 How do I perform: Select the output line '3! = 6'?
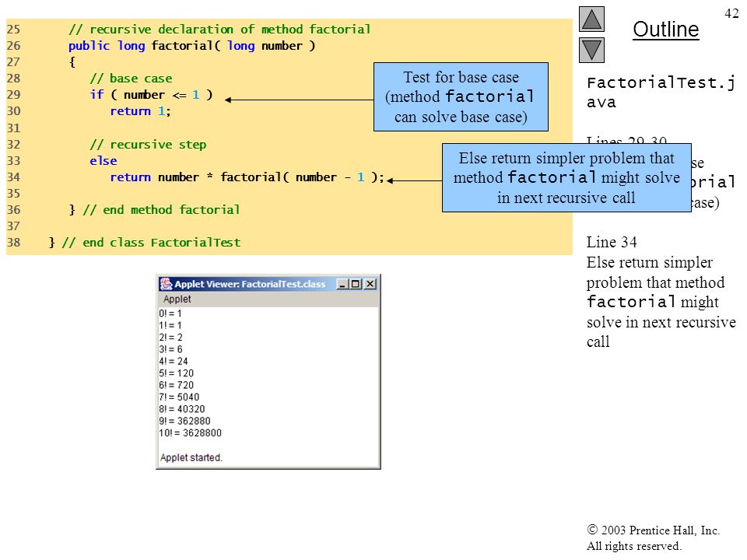pos(170,349)
